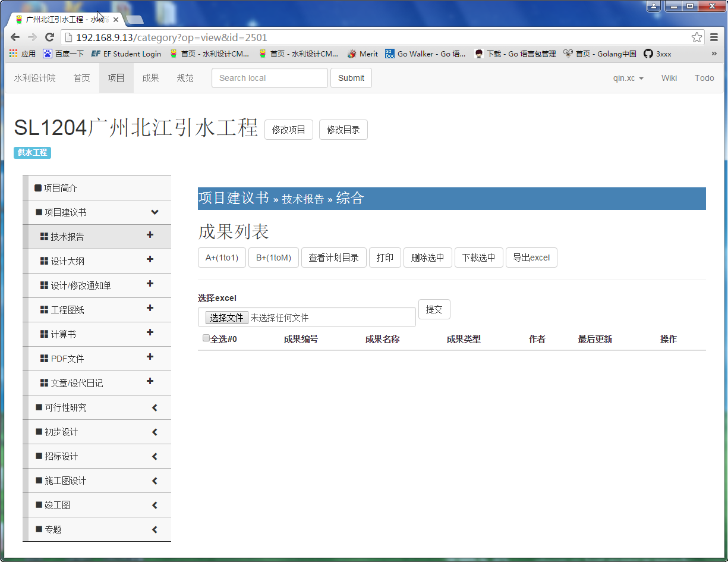Click the Submit search button
728x562 pixels.
click(351, 78)
